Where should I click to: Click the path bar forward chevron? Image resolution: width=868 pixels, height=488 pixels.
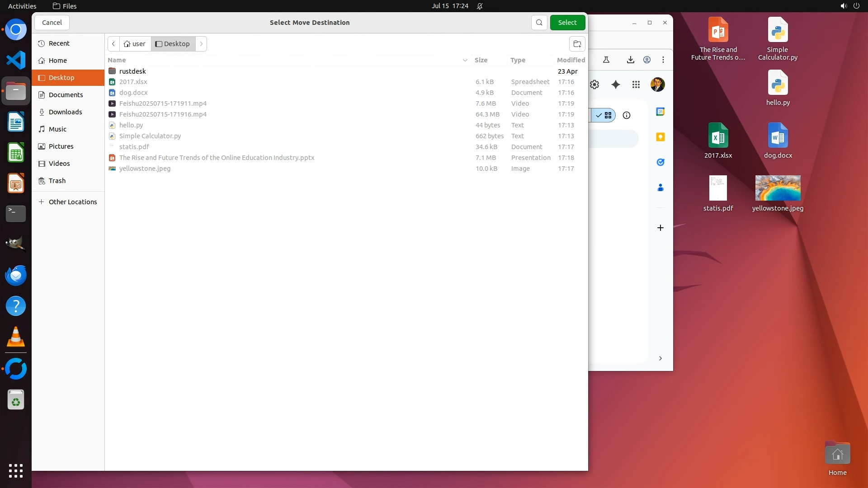point(201,44)
